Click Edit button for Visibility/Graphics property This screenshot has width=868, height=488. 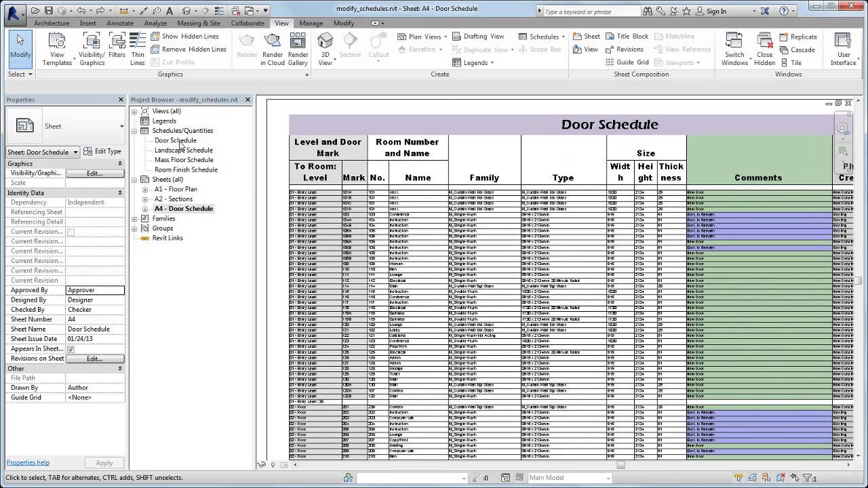(x=95, y=174)
